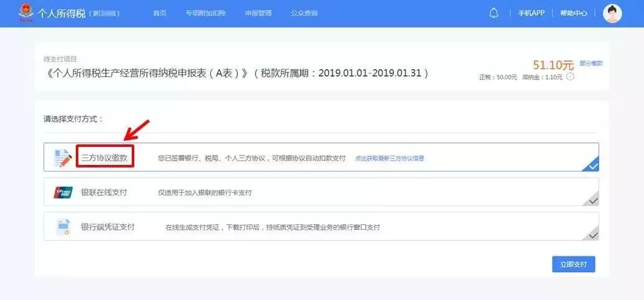Screen dimensions: 644x300
Task: Open the 手机APP link in header
Action: pyautogui.click(x=531, y=13)
